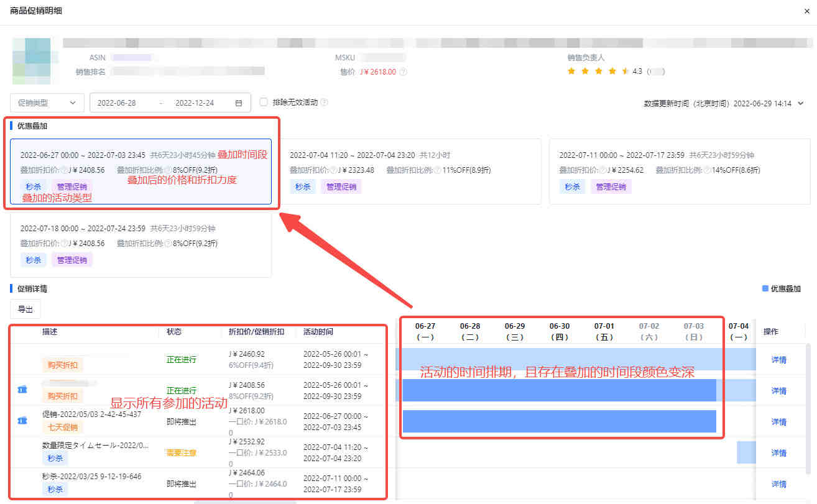Click the 折扣价/促销折扣 column header
Viewport: 817px width, 504px height.
pyautogui.click(x=256, y=332)
